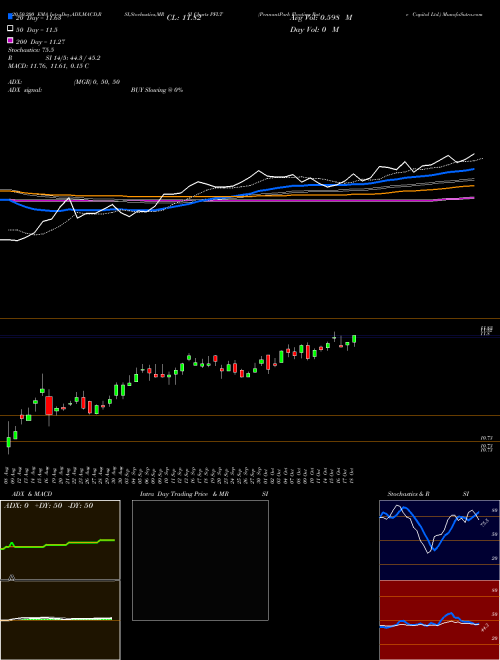The width and height of the screenshot is (500, 660).
Task: Click the large red candlestick in mid-August
Action: point(49,405)
